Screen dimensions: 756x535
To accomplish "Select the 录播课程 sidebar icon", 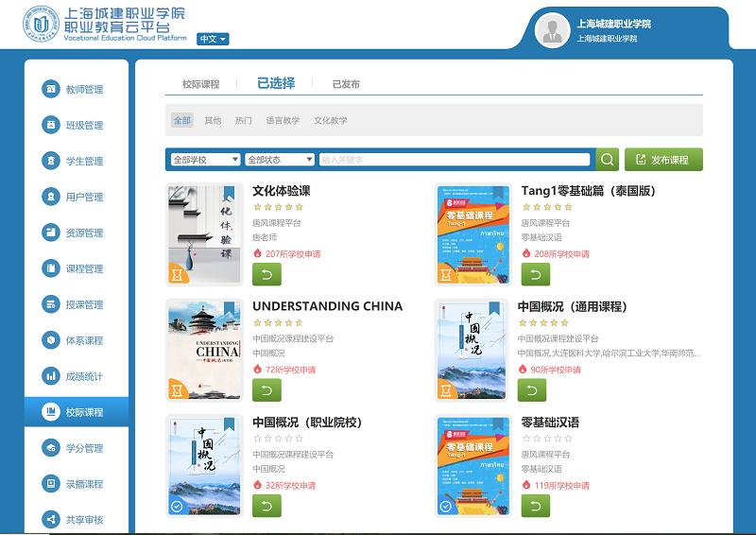I will pyautogui.click(x=51, y=483).
